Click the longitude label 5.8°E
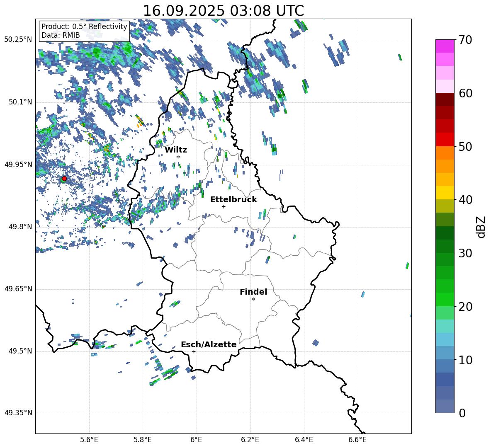 (x=143, y=440)
